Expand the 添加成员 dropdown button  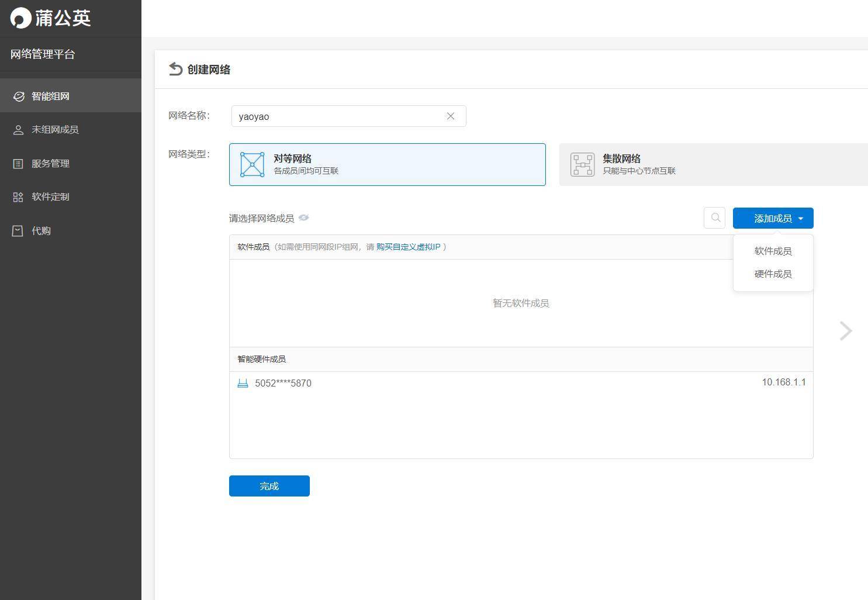pos(773,218)
